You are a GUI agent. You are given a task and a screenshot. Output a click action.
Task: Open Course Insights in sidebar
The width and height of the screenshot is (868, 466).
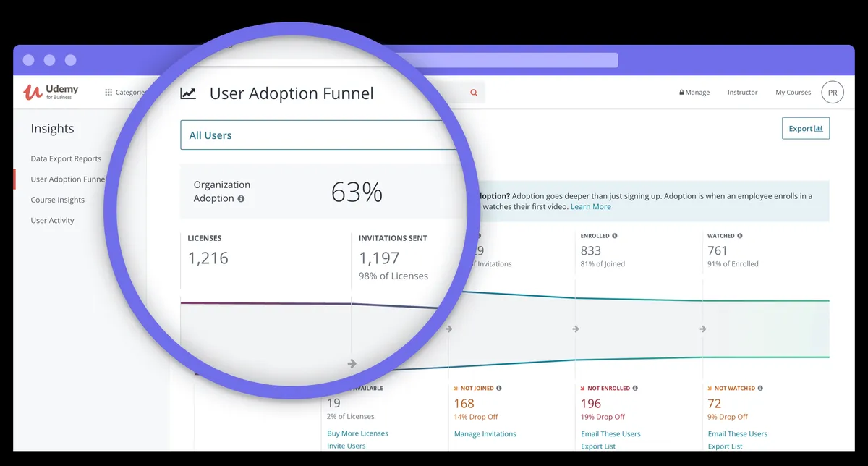coord(57,200)
